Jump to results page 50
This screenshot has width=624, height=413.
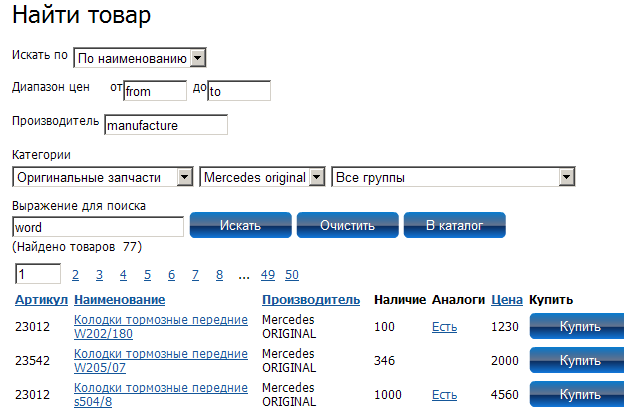(x=292, y=275)
